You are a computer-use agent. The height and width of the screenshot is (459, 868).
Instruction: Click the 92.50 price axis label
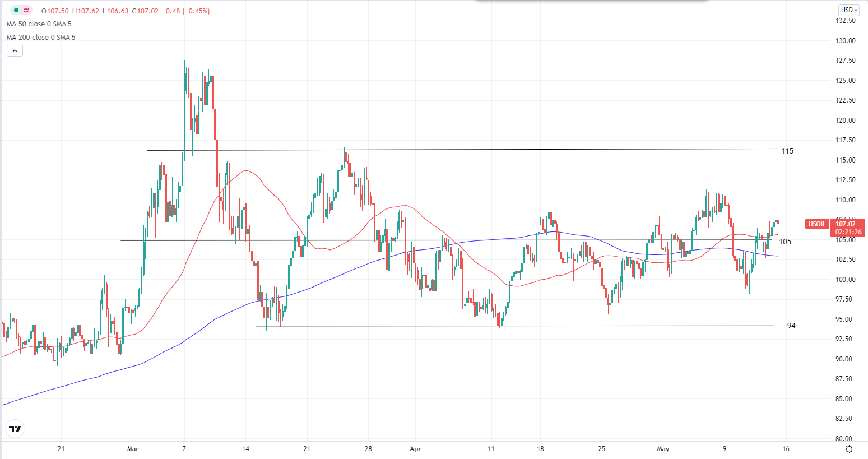(845, 339)
